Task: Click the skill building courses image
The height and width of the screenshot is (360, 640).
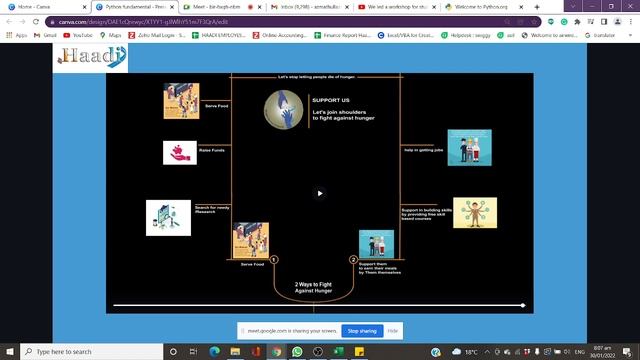Action: [475, 213]
